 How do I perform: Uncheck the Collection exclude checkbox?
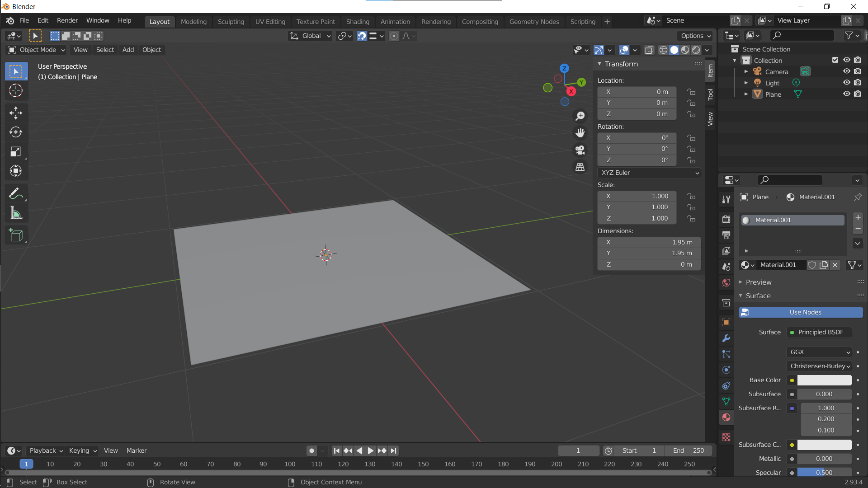(x=835, y=60)
